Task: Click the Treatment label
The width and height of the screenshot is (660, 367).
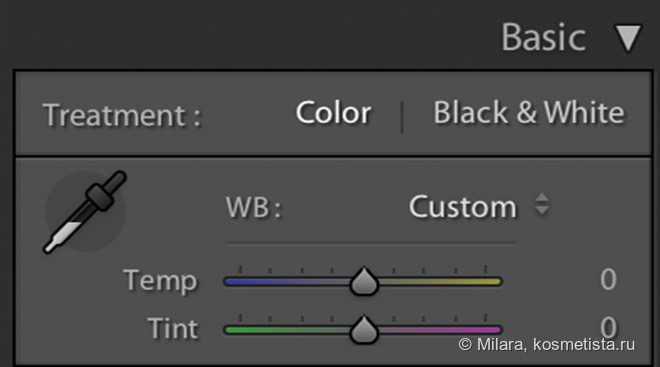Action: pyautogui.click(x=122, y=115)
